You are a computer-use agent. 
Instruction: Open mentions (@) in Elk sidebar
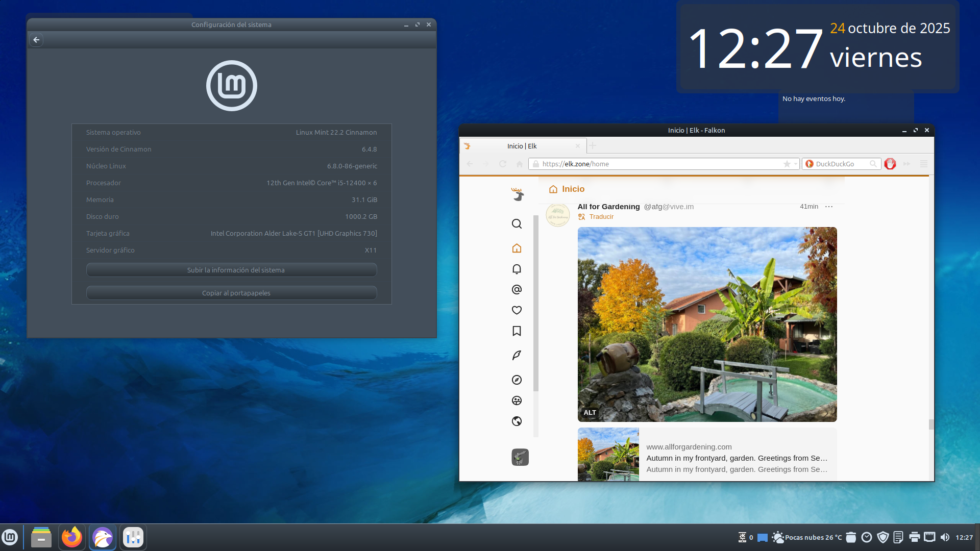[517, 290]
